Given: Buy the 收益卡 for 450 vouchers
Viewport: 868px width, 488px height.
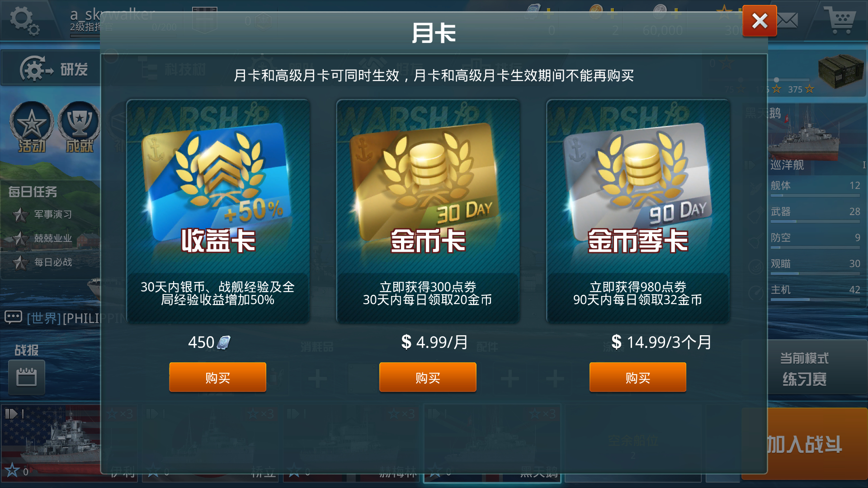Looking at the screenshot, I should pos(217,377).
